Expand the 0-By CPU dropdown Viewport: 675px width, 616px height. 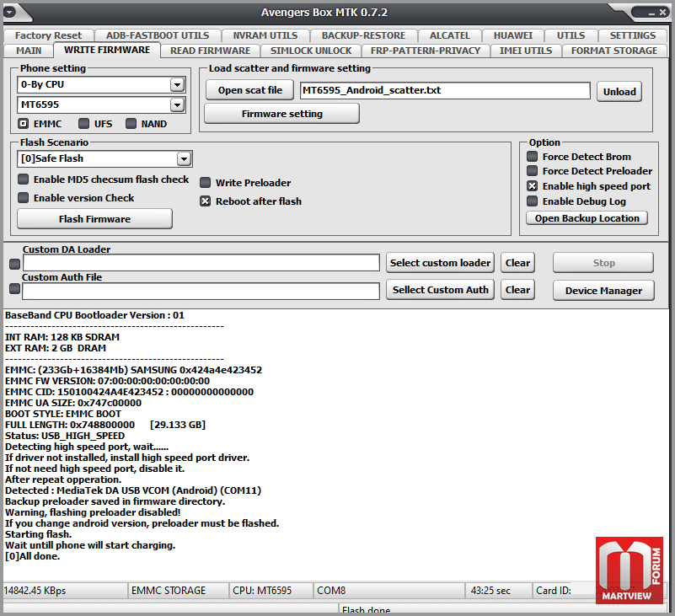coord(177,84)
